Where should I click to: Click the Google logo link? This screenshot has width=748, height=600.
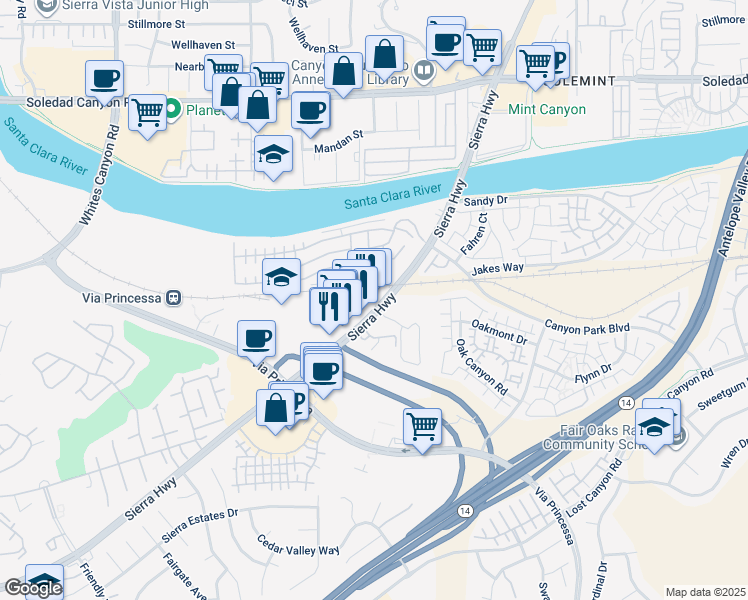pyautogui.click(x=33, y=588)
